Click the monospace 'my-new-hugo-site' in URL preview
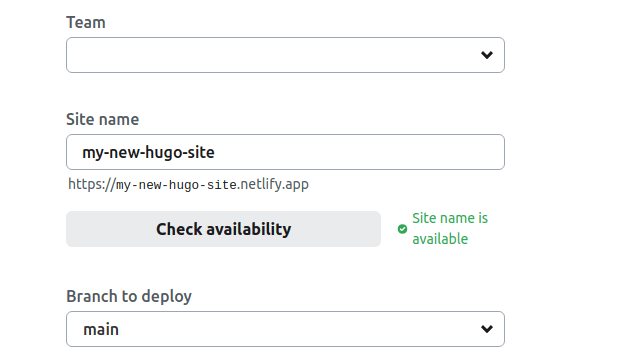Screen dimensions: 620x360 point(176,185)
